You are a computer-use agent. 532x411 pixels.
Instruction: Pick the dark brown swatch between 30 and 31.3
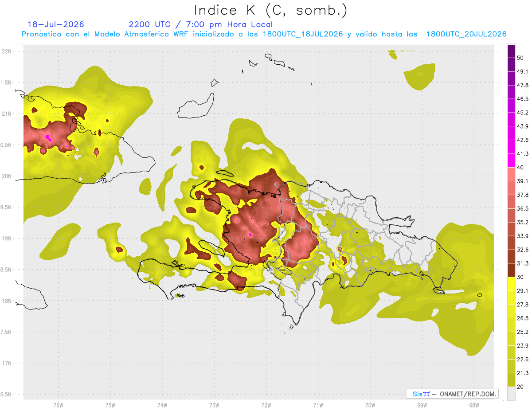(511, 270)
